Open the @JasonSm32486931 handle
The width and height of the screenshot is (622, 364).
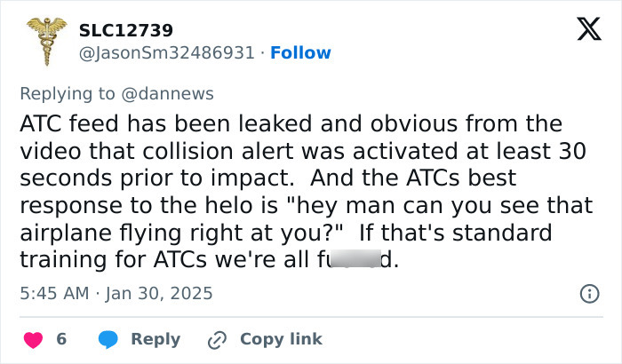(167, 52)
